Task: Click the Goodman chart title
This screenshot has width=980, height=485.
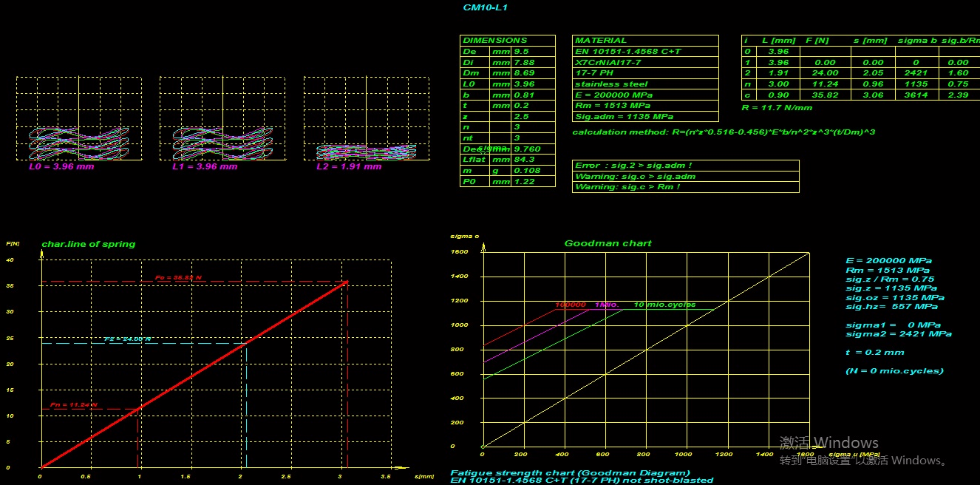Action: (608, 243)
